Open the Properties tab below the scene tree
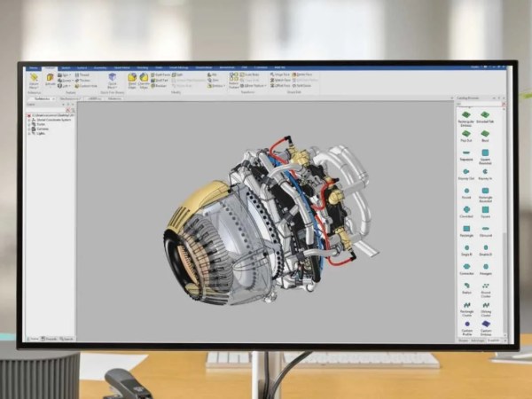The width and height of the screenshot is (532, 399). click(49, 339)
